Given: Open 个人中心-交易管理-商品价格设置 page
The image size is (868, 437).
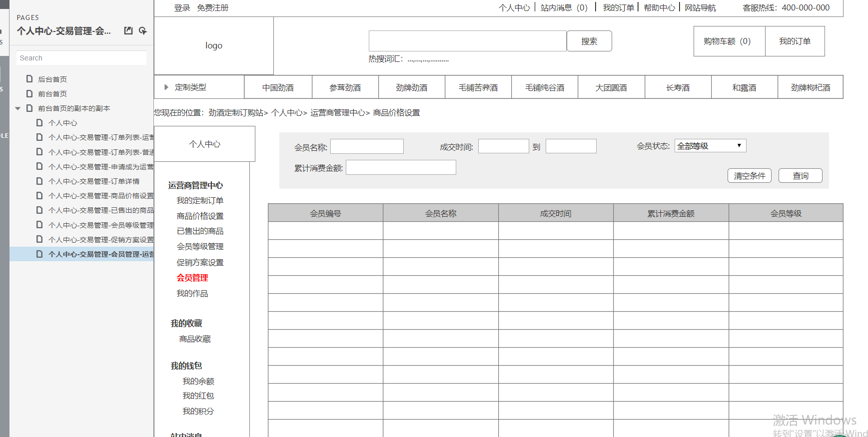Looking at the screenshot, I should pos(101,196).
